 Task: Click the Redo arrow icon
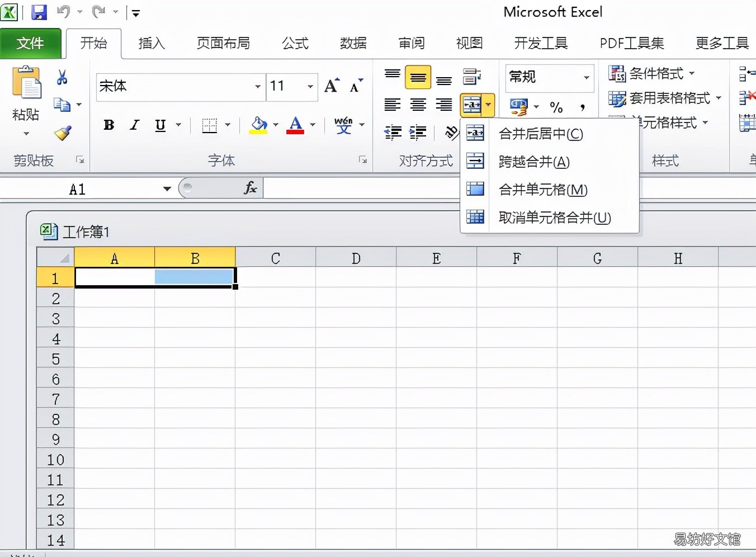click(99, 11)
